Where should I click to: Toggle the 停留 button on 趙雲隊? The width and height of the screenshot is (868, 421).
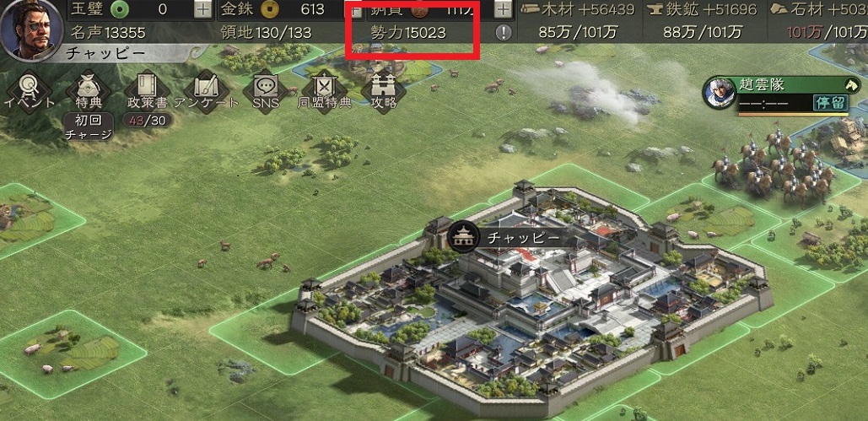pos(830,102)
